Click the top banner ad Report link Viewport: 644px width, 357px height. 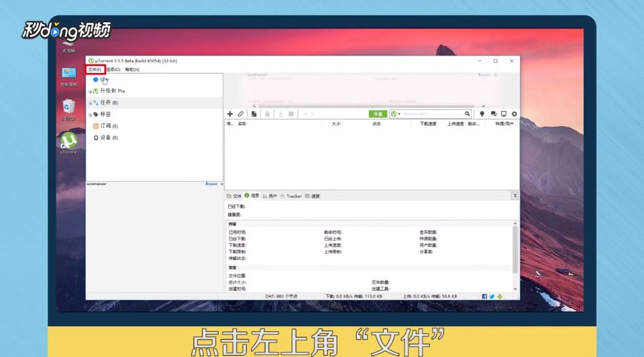pyautogui.click(x=484, y=75)
